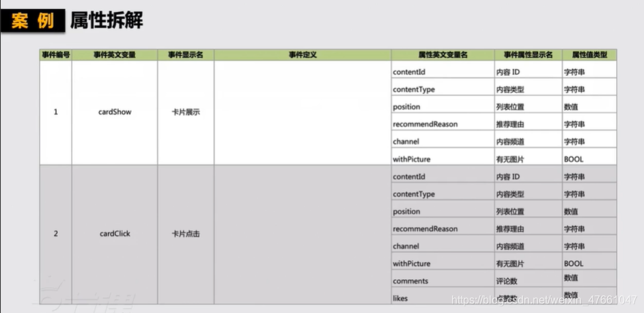Select the 卡片展示 display name cell
Image resolution: width=644 pixels, height=313 pixels.
[186, 112]
